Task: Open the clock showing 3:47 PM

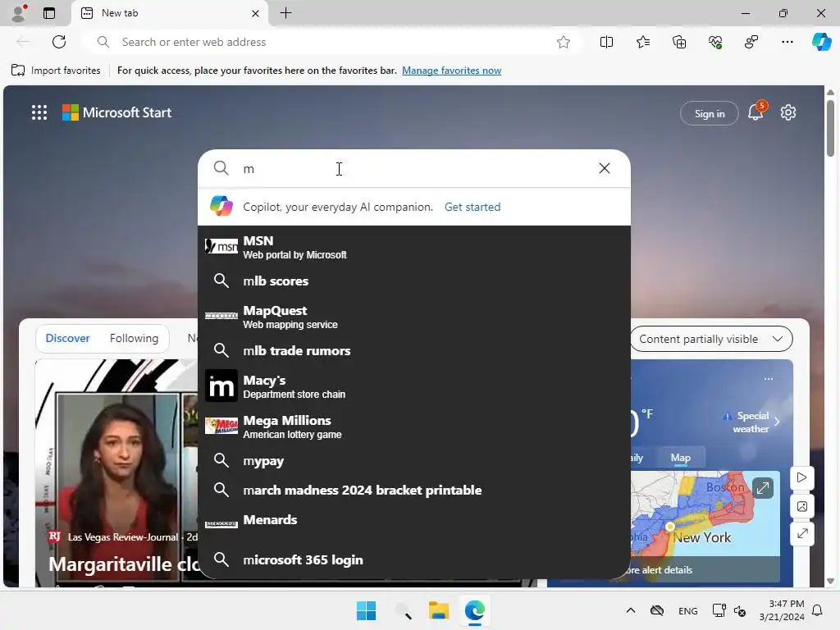Action: tap(782, 610)
